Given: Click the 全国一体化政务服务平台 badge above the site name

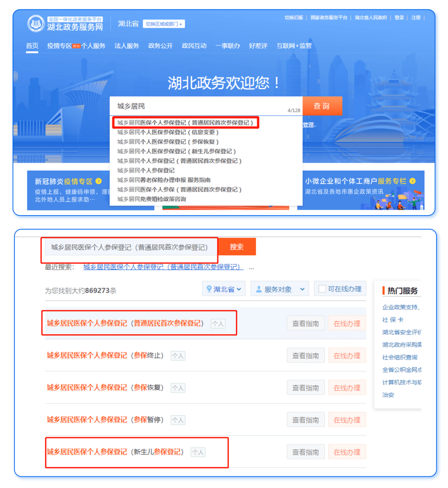Looking at the screenshot, I should tap(75, 19).
